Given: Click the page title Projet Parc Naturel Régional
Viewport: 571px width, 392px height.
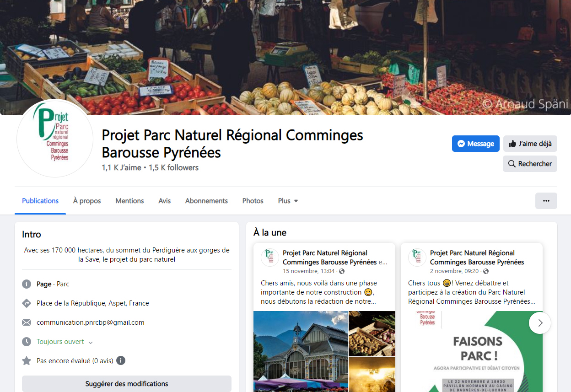Looking at the screenshot, I should point(232,144).
